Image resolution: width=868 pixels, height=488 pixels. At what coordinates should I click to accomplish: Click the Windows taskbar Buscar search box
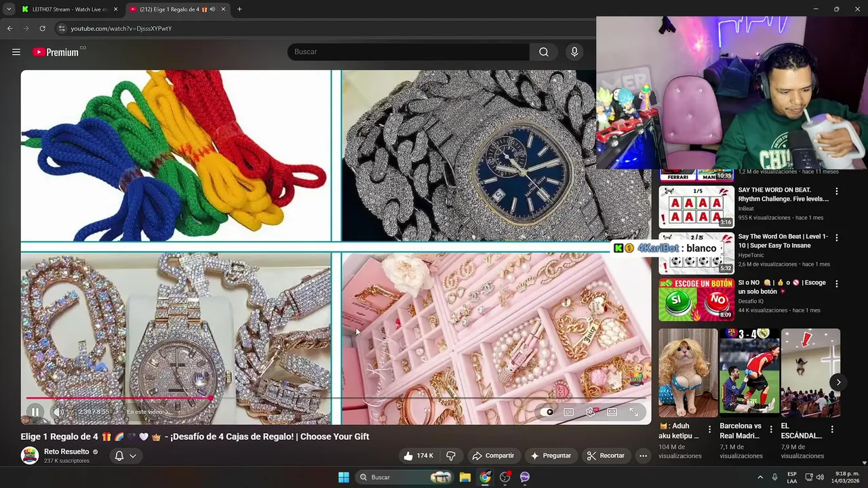405,477
